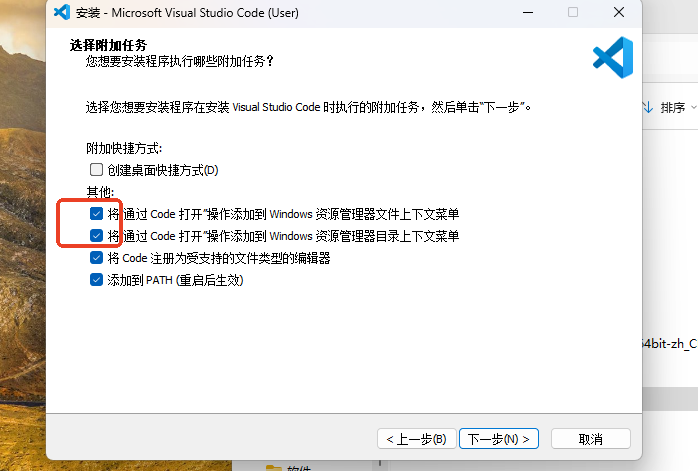Viewport: 698px width, 471px height.
Task: Go back with 上一步(B) button
Action: (417, 439)
